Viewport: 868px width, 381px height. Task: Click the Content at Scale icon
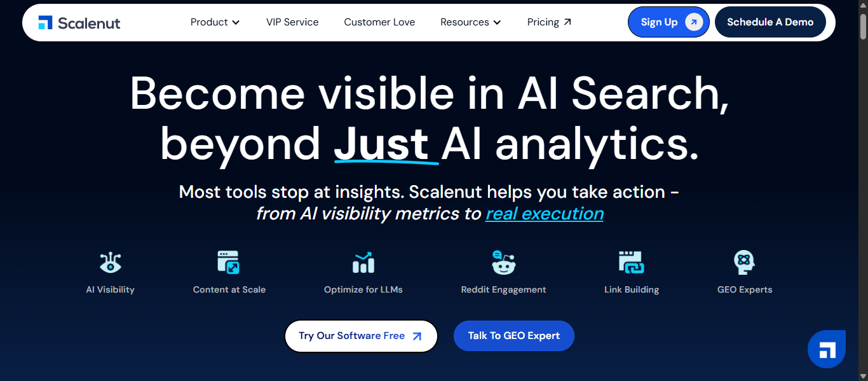(x=229, y=262)
